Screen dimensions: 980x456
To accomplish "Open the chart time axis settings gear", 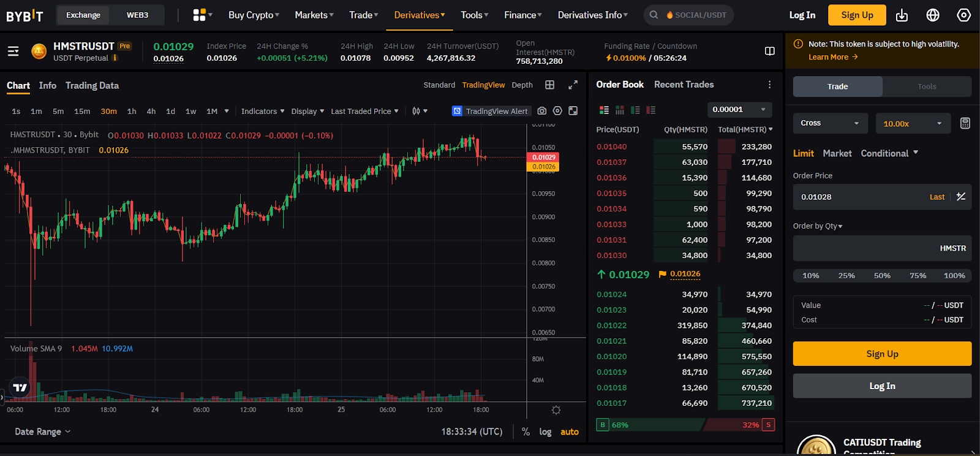I will point(556,410).
